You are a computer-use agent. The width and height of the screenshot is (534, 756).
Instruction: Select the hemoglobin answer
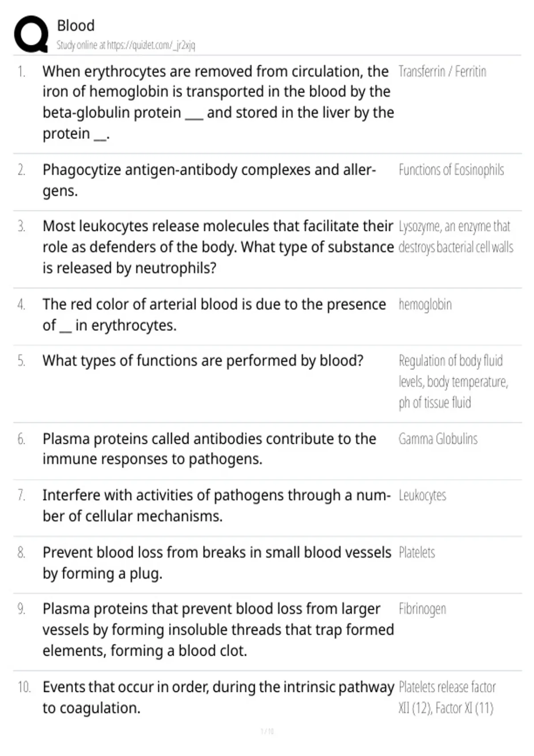coord(425,305)
